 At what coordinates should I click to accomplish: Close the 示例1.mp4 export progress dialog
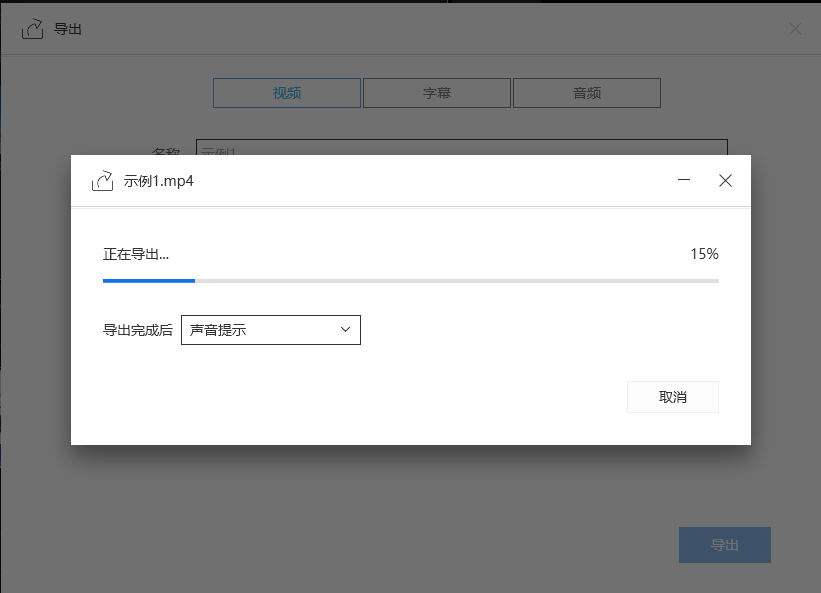(726, 181)
